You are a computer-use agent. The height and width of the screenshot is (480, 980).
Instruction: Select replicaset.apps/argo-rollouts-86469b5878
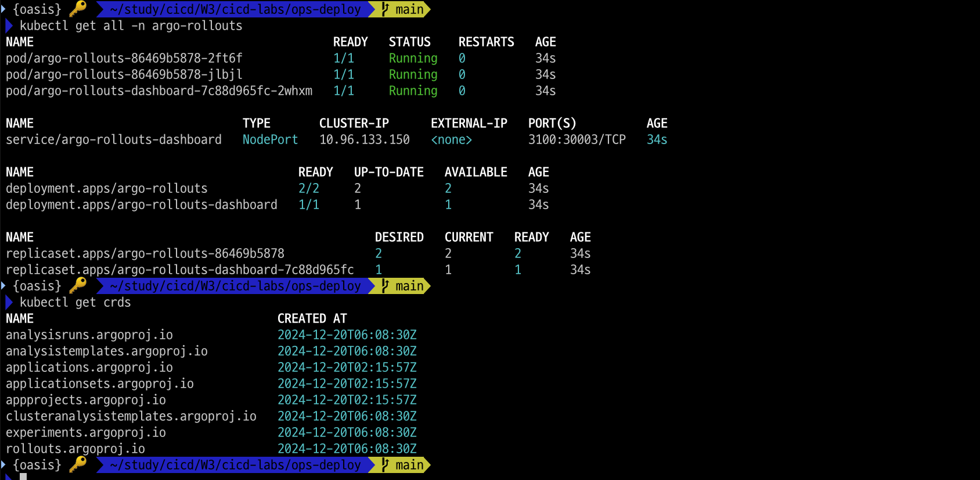(145, 253)
